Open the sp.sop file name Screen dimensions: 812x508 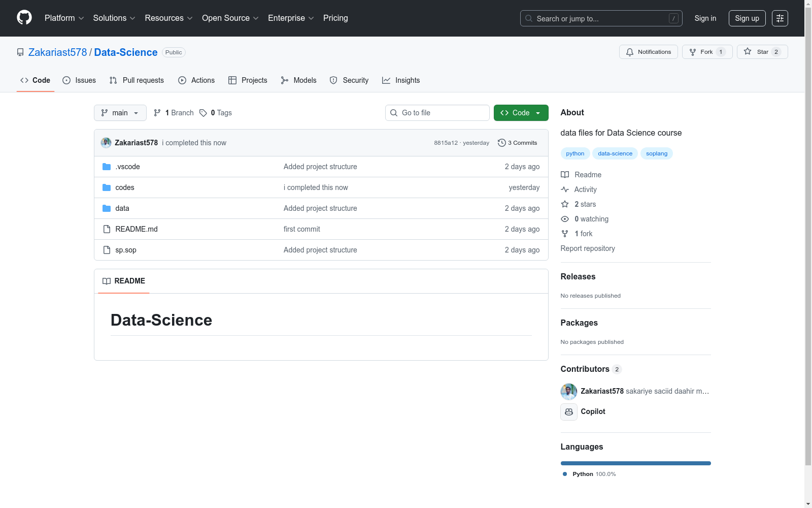tap(126, 250)
